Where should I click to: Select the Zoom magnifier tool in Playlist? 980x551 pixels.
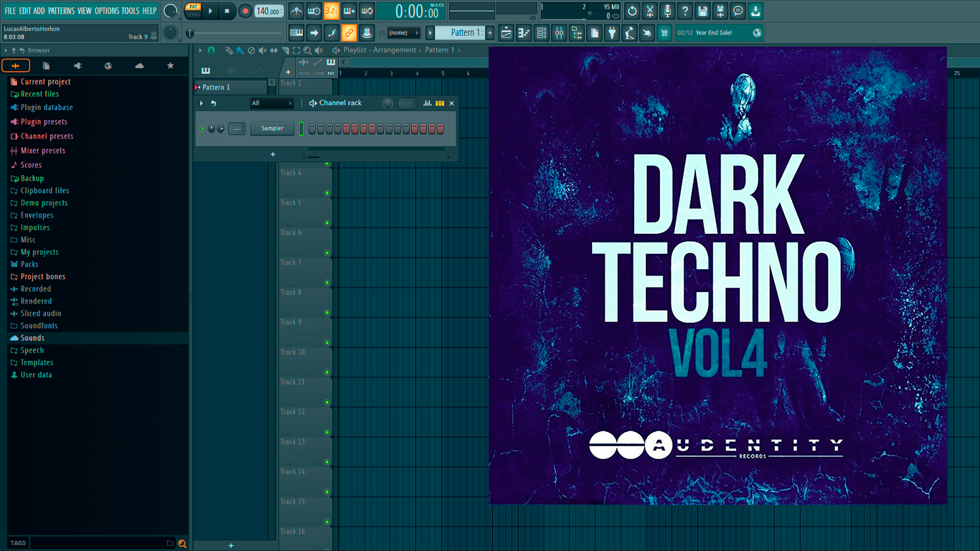tap(307, 50)
